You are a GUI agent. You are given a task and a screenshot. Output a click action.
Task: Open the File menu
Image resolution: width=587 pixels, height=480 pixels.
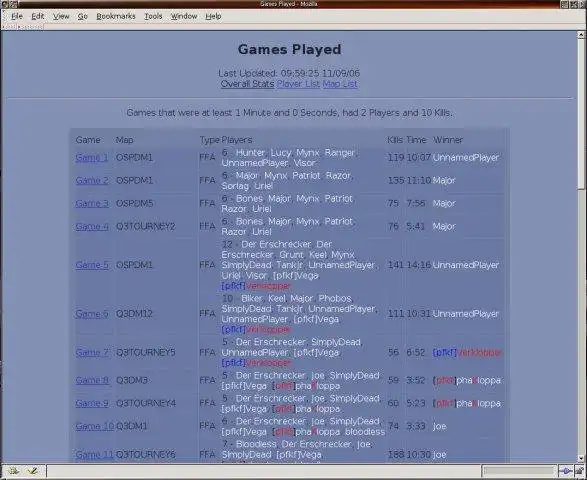coord(17,16)
